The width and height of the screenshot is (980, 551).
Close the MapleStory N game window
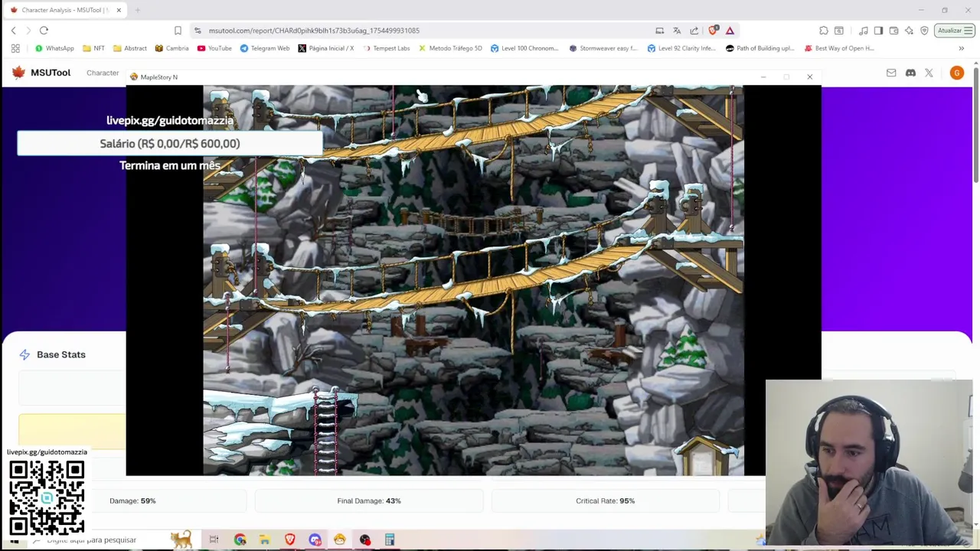tap(809, 77)
